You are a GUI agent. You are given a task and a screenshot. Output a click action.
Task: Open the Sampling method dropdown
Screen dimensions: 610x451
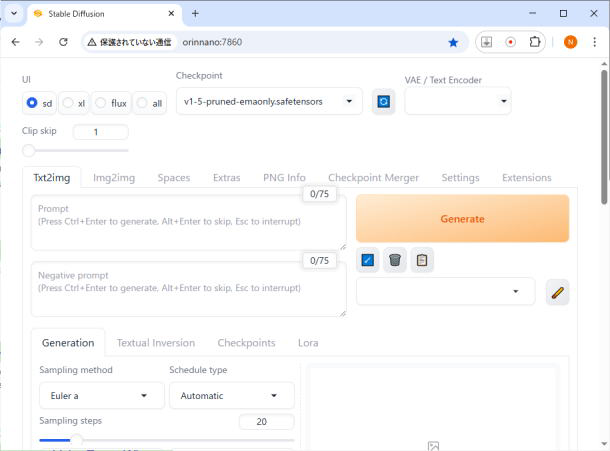(x=101, y=395)
